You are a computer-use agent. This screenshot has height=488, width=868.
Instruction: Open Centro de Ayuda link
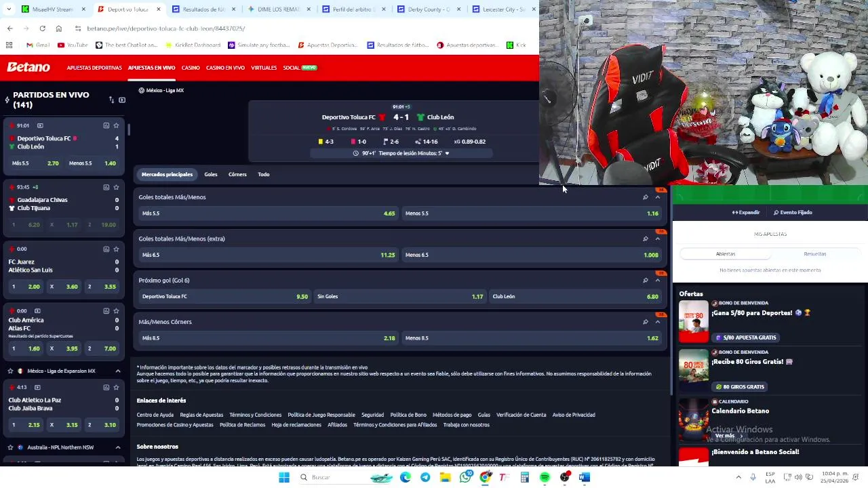[x=155, y=415]
